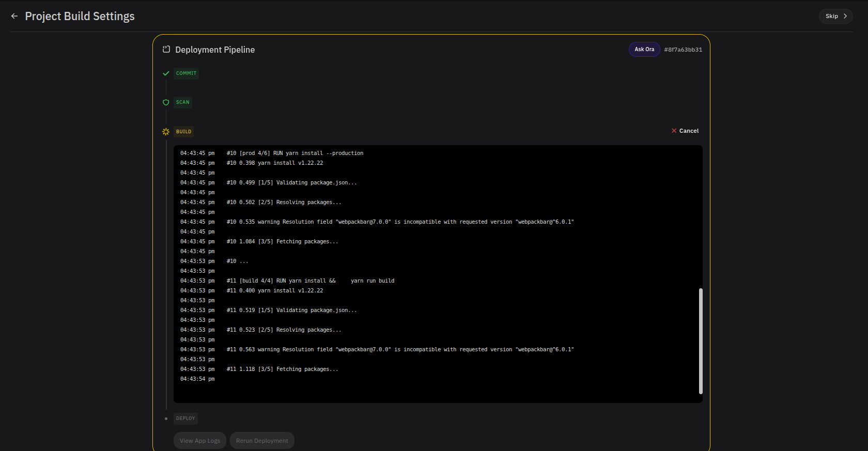The image size is (868, 451).
Task: Cancel the running build
Action: click(685, 131)
